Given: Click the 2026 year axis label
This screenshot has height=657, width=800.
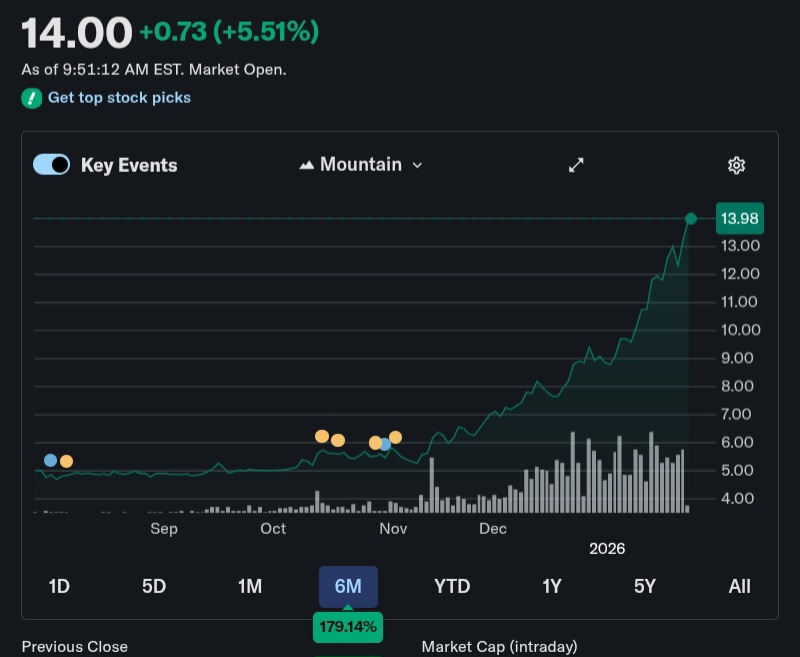Looking at the screenshot, I should [607, 548].
